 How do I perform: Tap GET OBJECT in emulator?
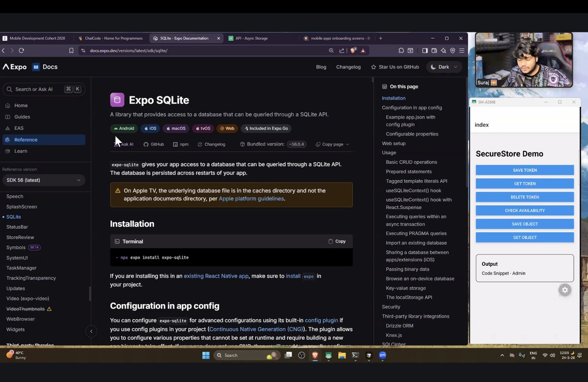[x=525, y=238]
